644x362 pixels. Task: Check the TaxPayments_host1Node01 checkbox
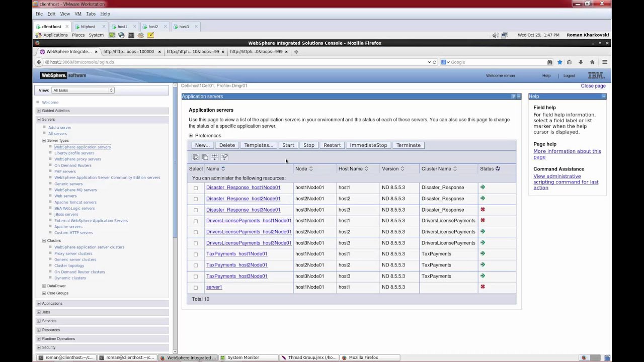pos(196,254)
